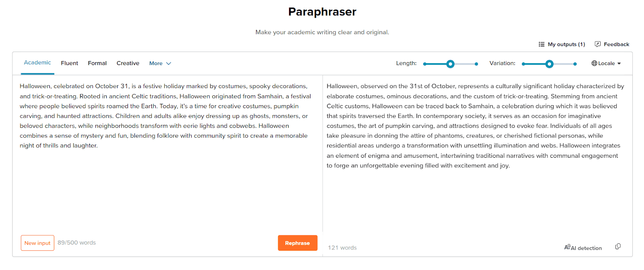Click the AI detection icon
The height and width of the screenshot is (270, 644).
567,247
